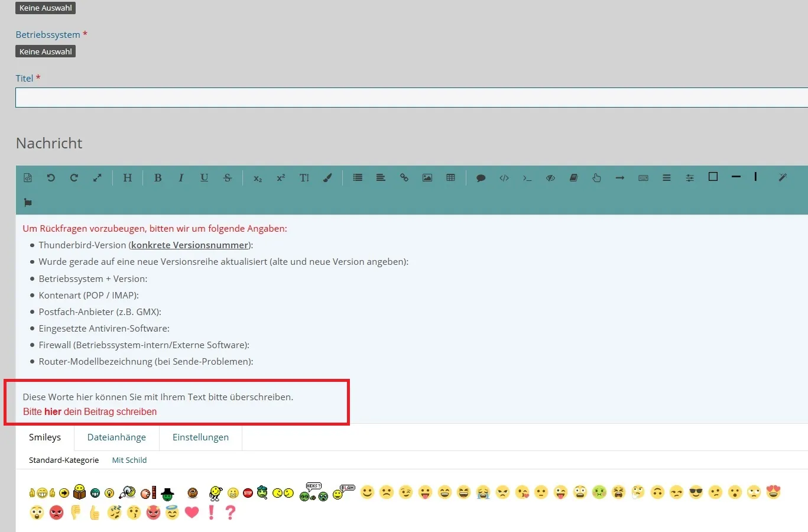This screenshot has width=808, height=532.
Task: Open the text color brush tool
Action: click(327, 177)
